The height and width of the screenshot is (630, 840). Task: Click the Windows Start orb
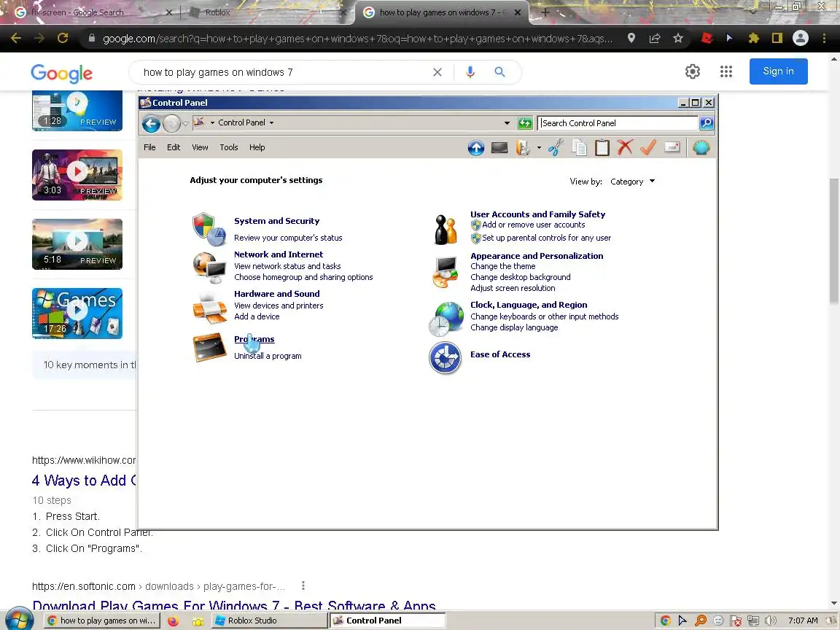pos(19,620)
